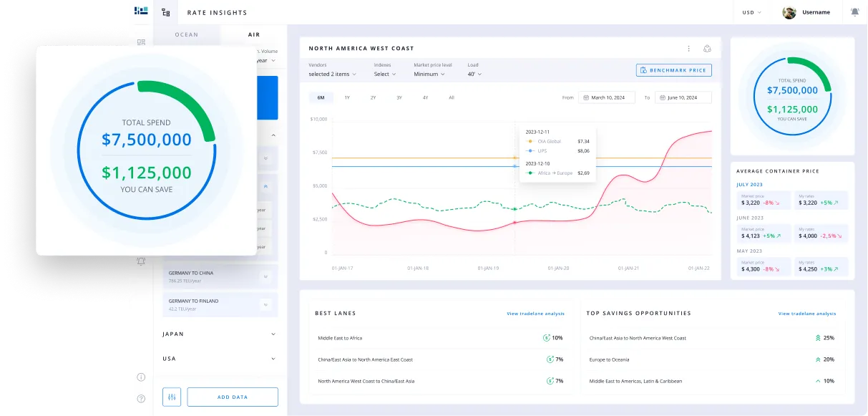Click the username avatar picture
The width and height of the screenshot is (868, 416).
tap(789, 12)
